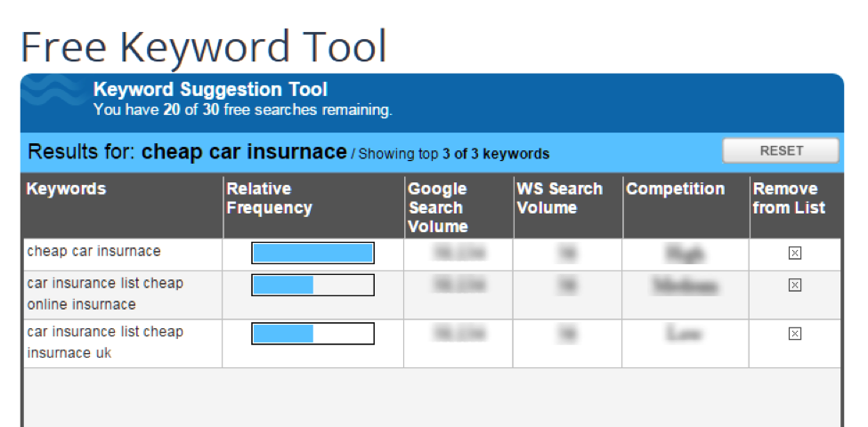Click blurred Google volume in first row
868x427 pixels.
459,254
